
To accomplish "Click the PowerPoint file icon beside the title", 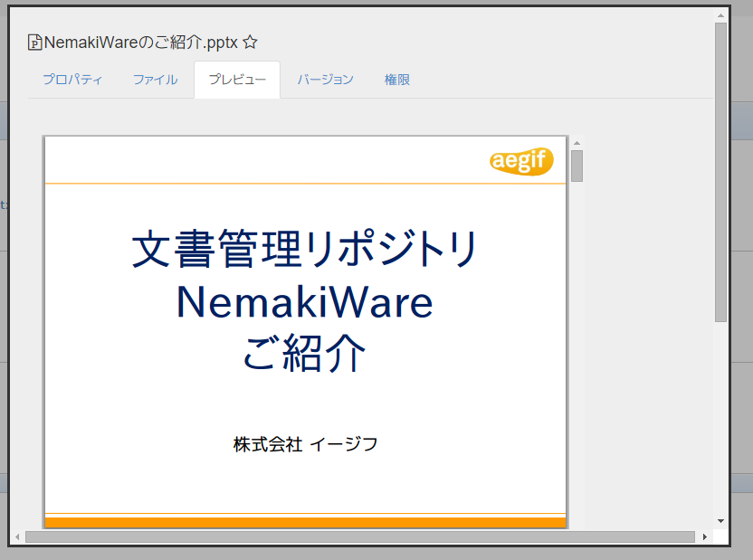I will point(34,43).
